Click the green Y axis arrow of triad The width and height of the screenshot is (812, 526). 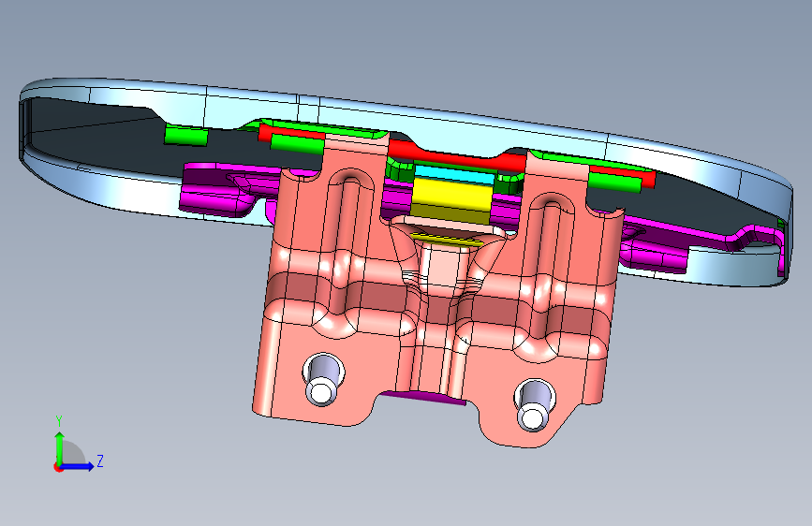pos(60,447)
